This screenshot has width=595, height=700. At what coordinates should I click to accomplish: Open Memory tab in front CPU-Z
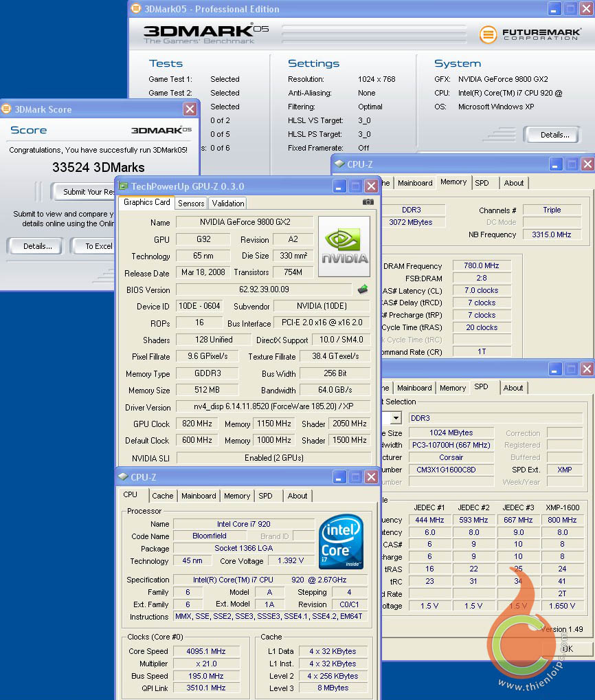point(237,496)
